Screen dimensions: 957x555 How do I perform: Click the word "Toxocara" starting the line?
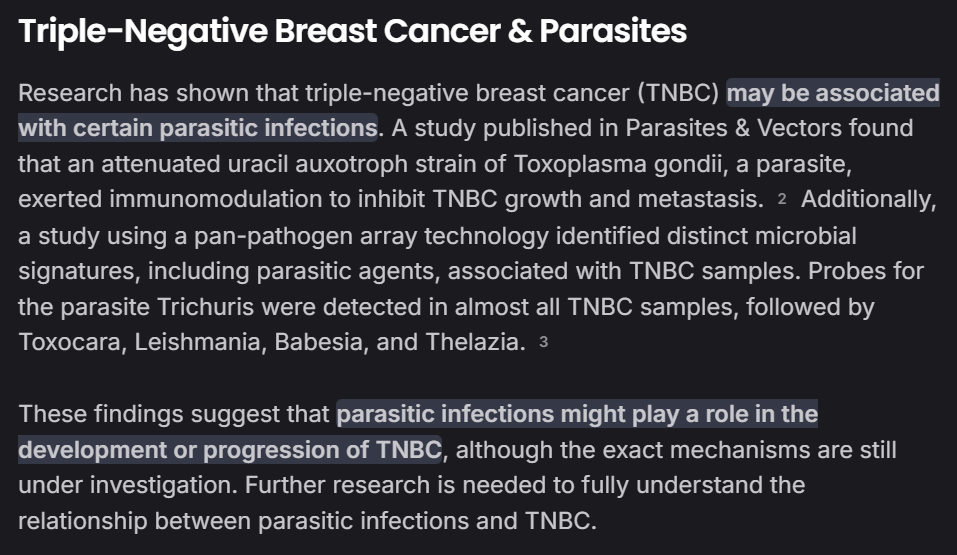pos(64,342)
